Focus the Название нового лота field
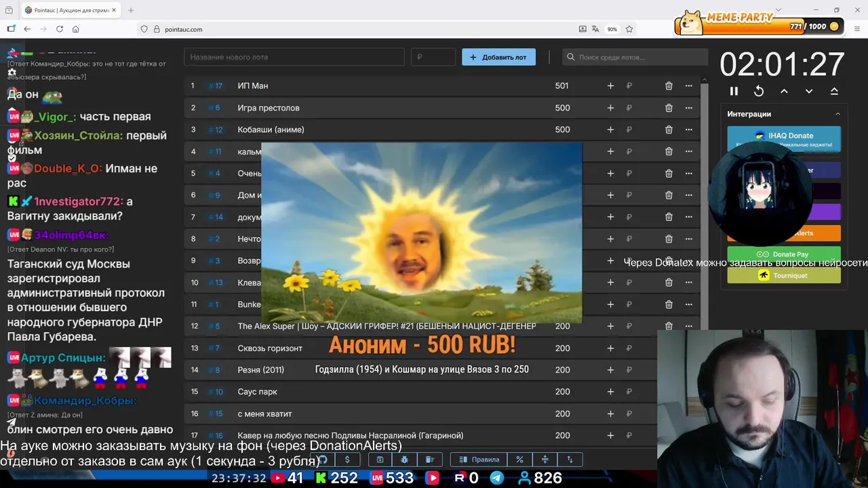Viewport: 868px width, 488px height. [294, 57]
